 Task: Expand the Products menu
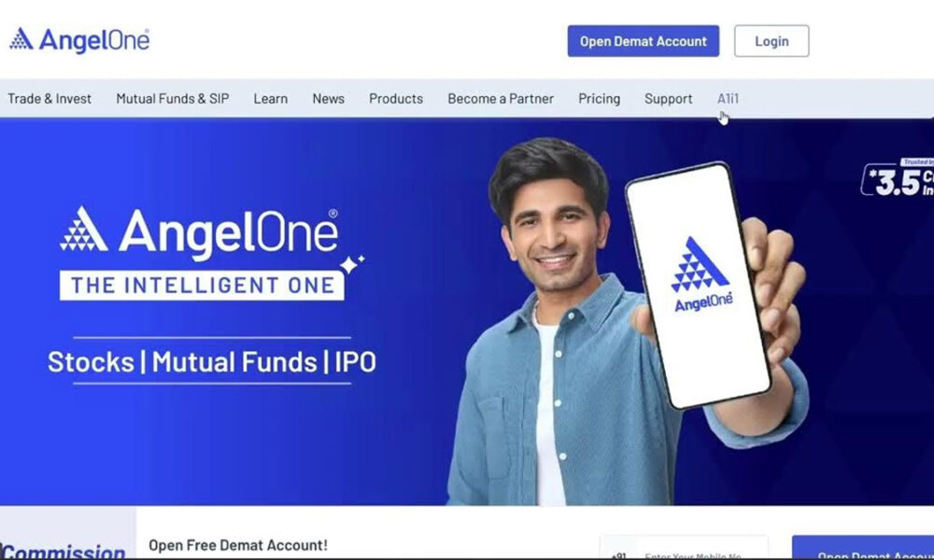(x=396, y=99)
